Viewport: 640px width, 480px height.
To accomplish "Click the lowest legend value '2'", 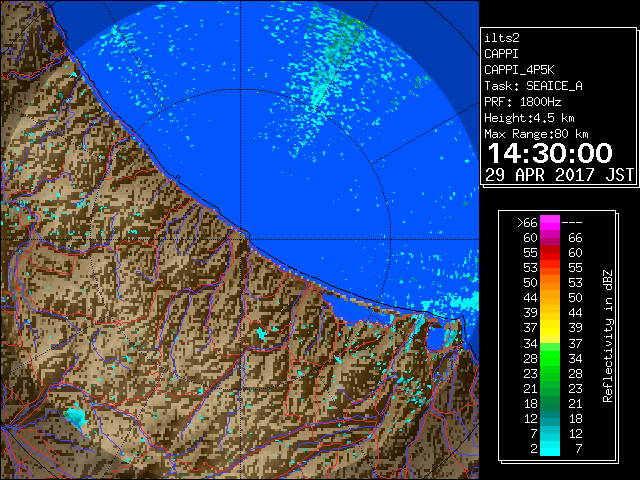I will [533, 449].
